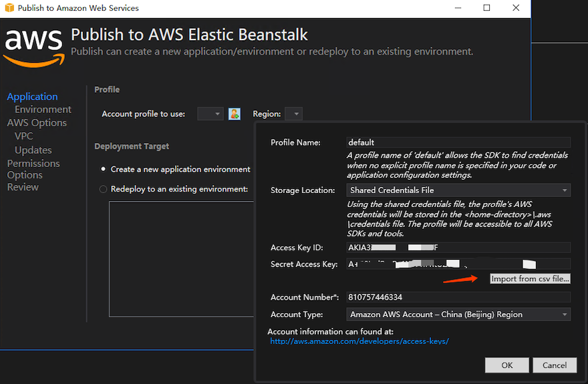Viewport: 588px width, 384px height.
Task: Click the AWS logo in the header
Action: pyautogui.click(x=34, y=48)
